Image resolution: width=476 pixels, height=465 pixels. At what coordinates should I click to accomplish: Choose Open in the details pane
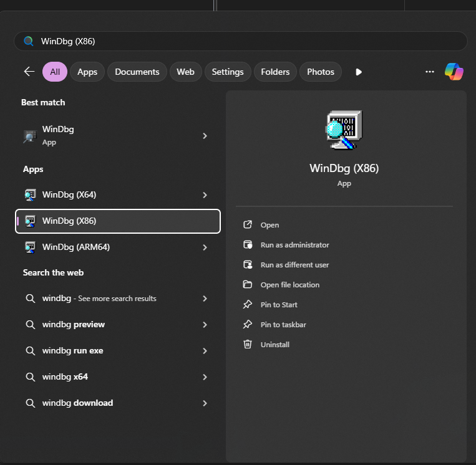pyautogui.click(x=270, y=225)
